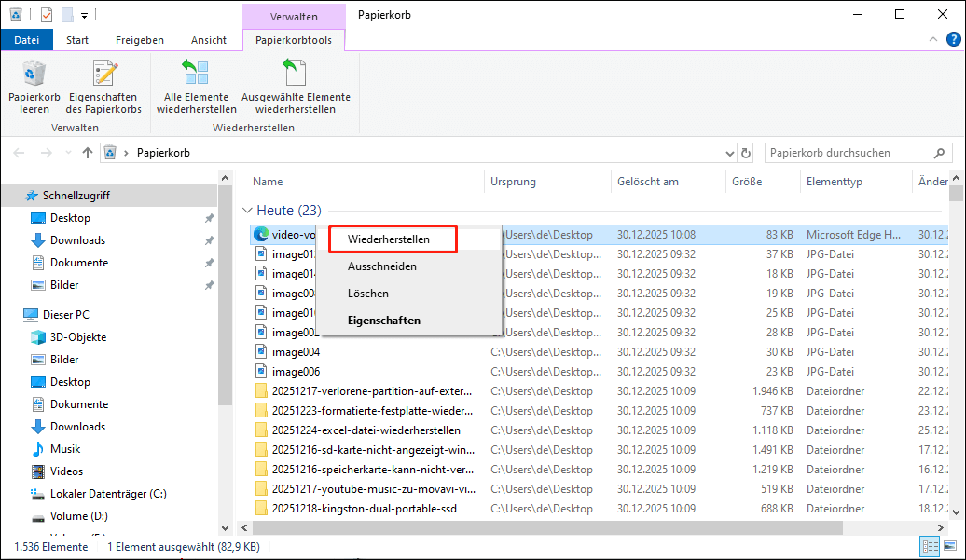Image resolution: width=966 pixels, height=560 pixels.
Task: Click the 1.946 KB size cell
Action: point(773,391)
